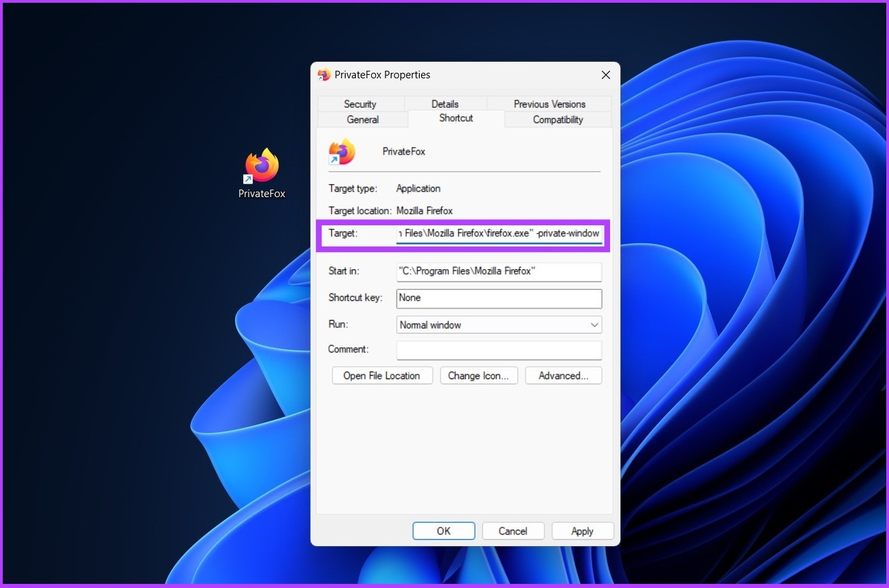Open the Advanced shortcut settings
This screenshot has height=588, width=889.
tap(563, 376)
